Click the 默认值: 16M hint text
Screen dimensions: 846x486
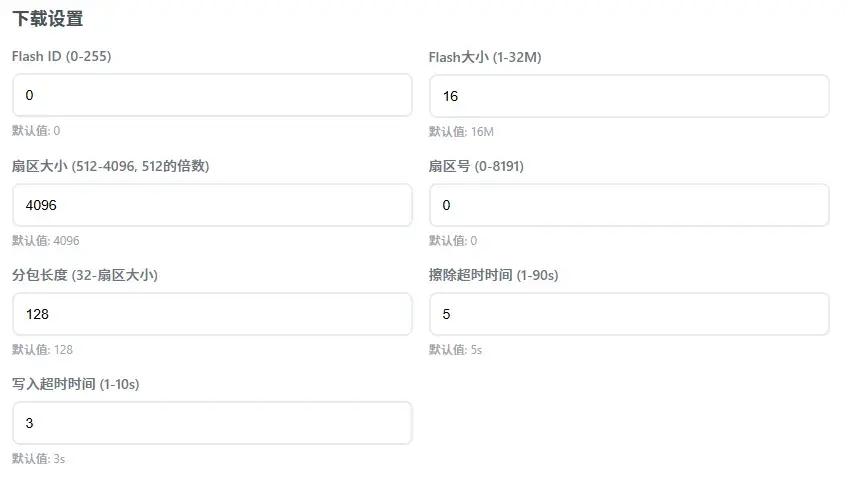coord(462,132)
